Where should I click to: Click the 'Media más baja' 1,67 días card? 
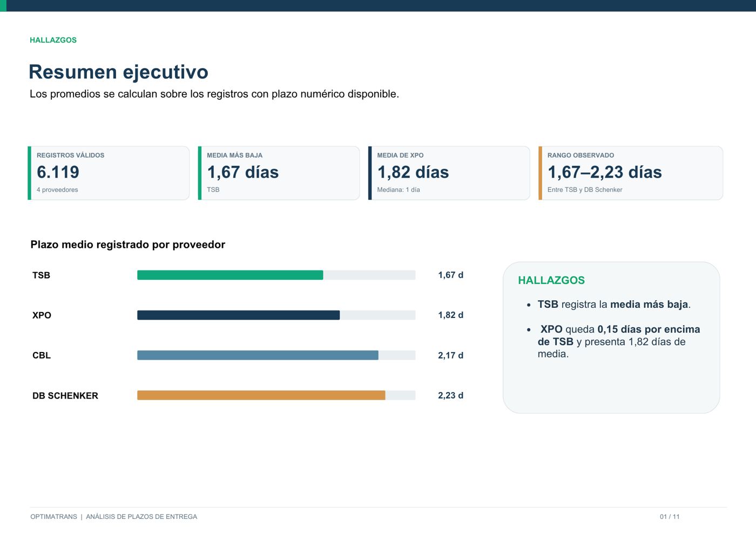click(279, 173)
